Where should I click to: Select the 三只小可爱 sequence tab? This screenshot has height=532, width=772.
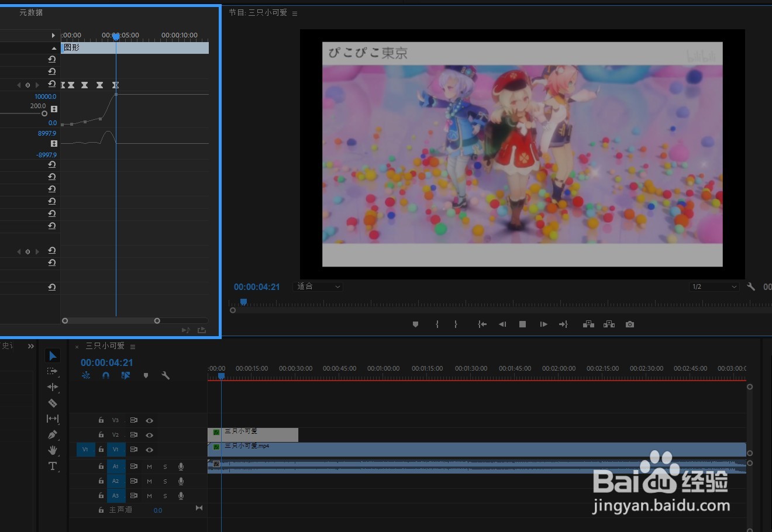click(105, 346)
